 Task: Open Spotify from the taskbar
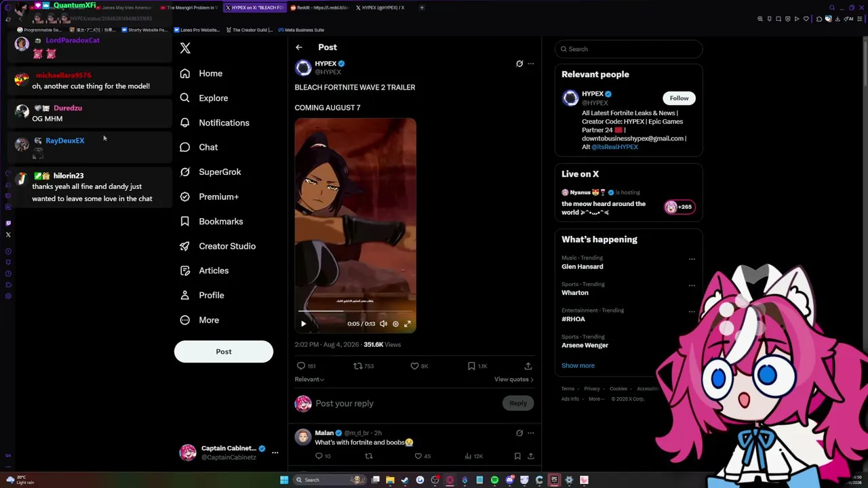(x=494, y=480)
